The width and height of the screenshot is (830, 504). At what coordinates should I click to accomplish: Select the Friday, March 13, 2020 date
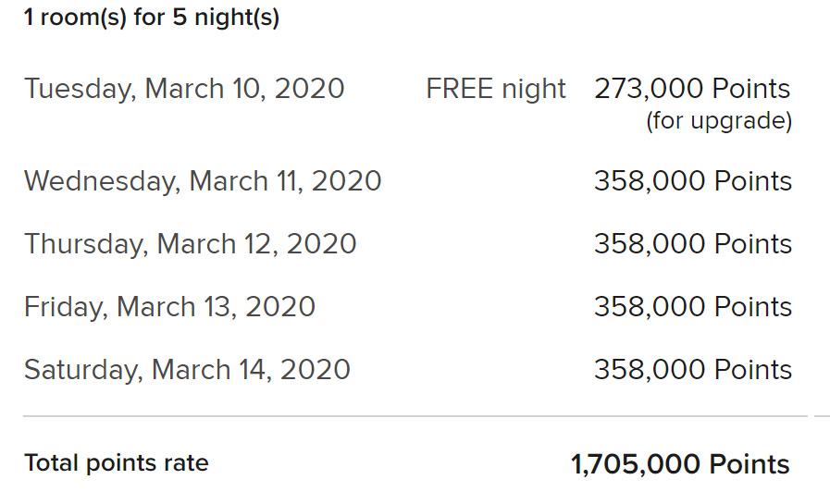[169, 307]
